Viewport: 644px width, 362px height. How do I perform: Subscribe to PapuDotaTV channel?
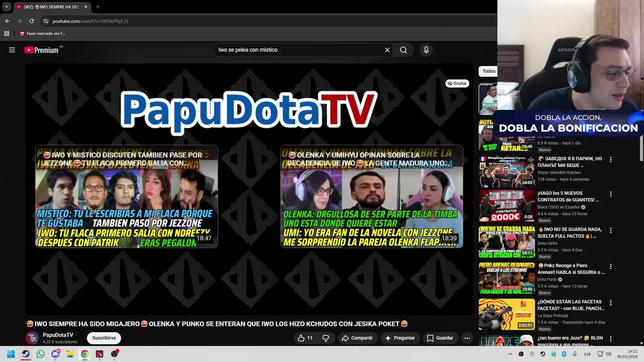tap(104, 338)
